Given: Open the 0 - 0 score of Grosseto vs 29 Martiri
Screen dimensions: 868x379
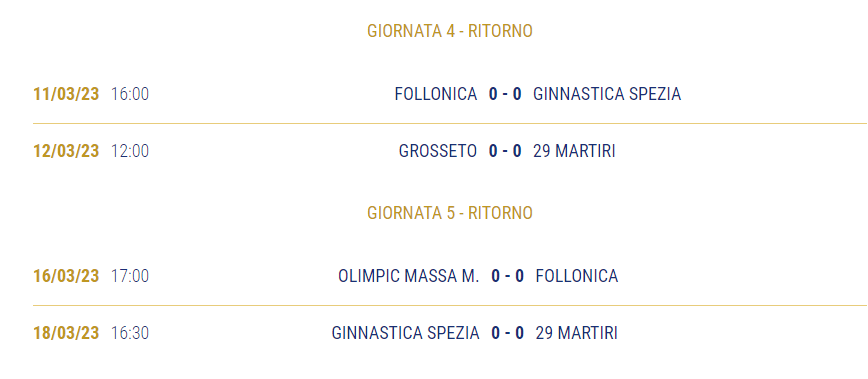Looking at the screenshot, I should coord(505,151).
